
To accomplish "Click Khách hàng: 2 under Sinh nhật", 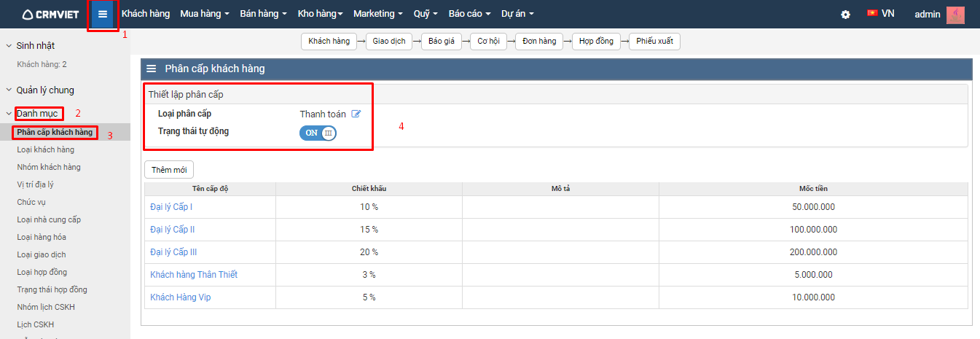I will pyautogui.click(x=42, y=64).
